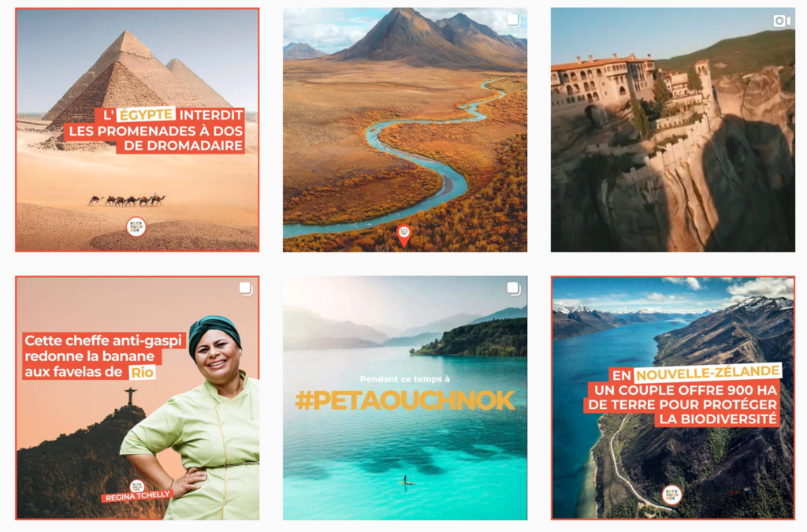Open the Egypt pyramids post thumbnail

pos(137,130)
